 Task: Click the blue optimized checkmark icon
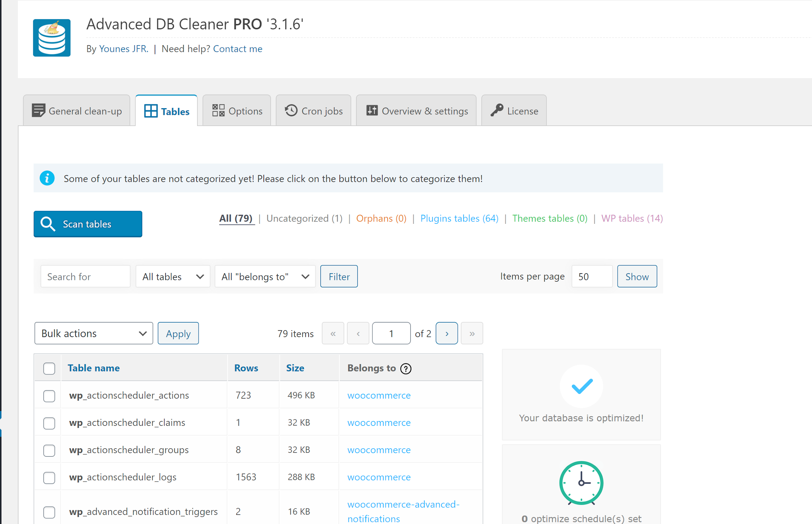[582, 386]
